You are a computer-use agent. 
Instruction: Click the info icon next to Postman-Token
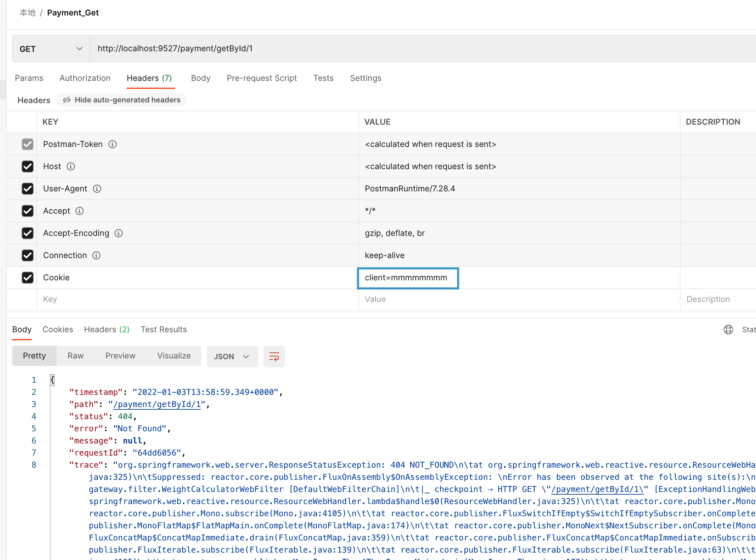pos(113,144)
